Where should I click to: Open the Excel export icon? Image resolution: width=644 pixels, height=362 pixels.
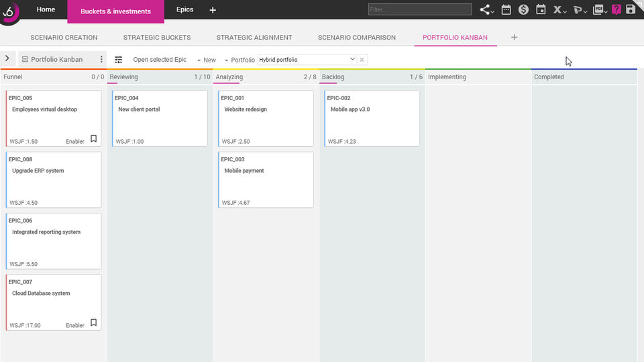(559, 9)
